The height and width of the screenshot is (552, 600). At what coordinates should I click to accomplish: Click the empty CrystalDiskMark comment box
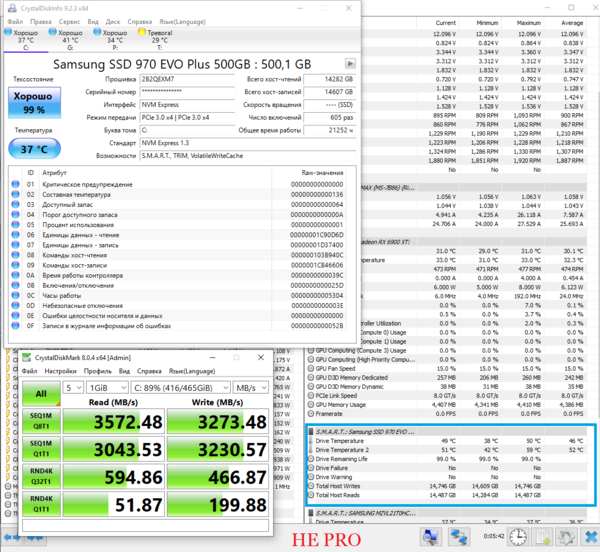[145, 525]
